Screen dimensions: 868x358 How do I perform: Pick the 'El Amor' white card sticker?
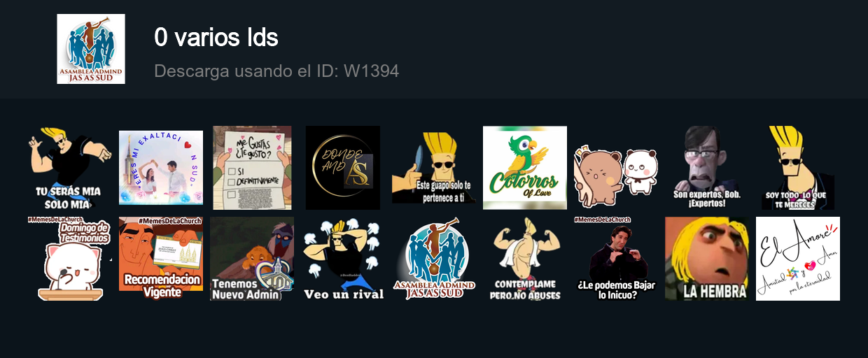click(798, 259)
